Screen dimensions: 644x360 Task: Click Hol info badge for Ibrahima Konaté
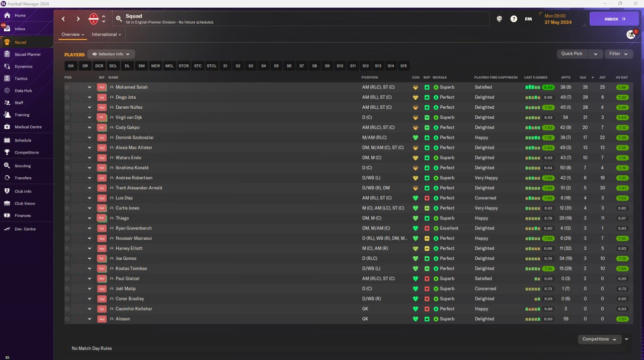[102, 168]
